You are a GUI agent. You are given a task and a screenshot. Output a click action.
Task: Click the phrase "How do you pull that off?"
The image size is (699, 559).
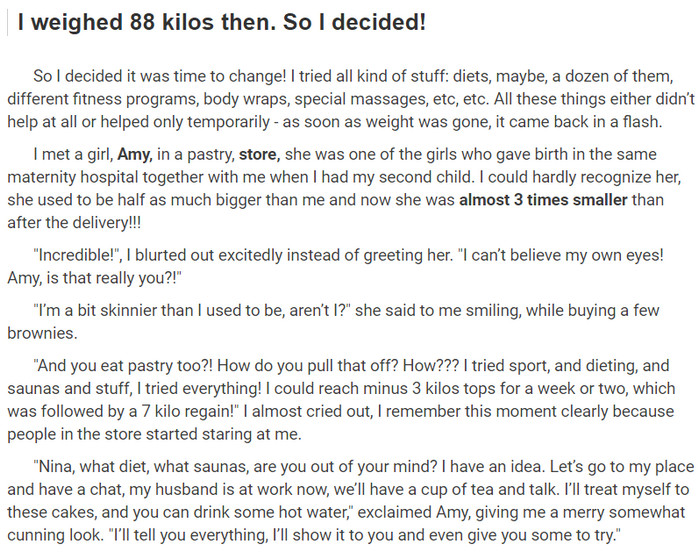tap(308, 366)
